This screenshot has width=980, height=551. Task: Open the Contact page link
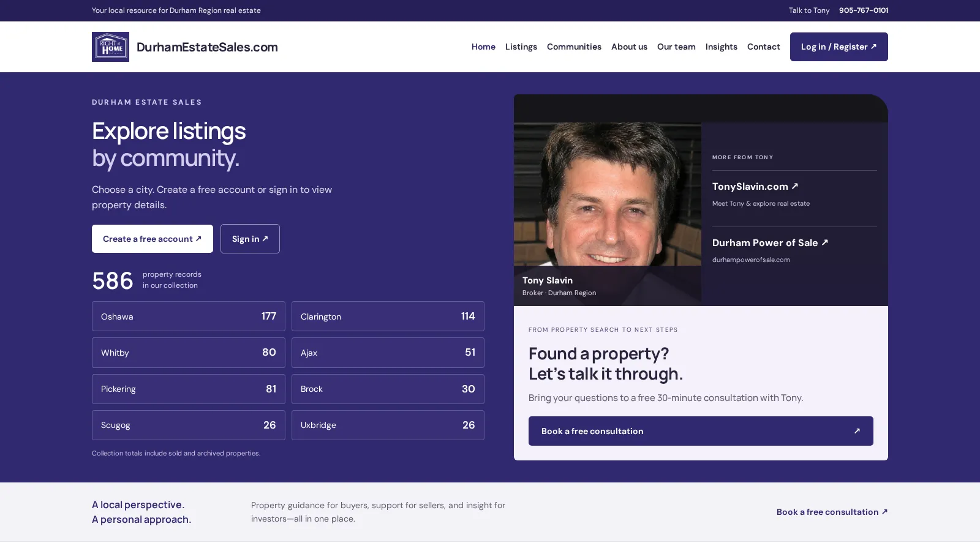[764, 47]
